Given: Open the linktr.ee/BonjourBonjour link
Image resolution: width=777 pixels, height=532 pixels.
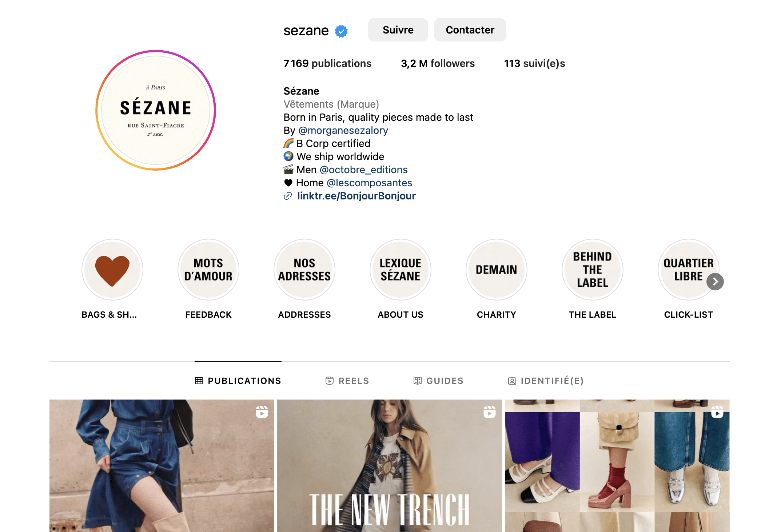Looking at the screenshot, I should point(356,196).
